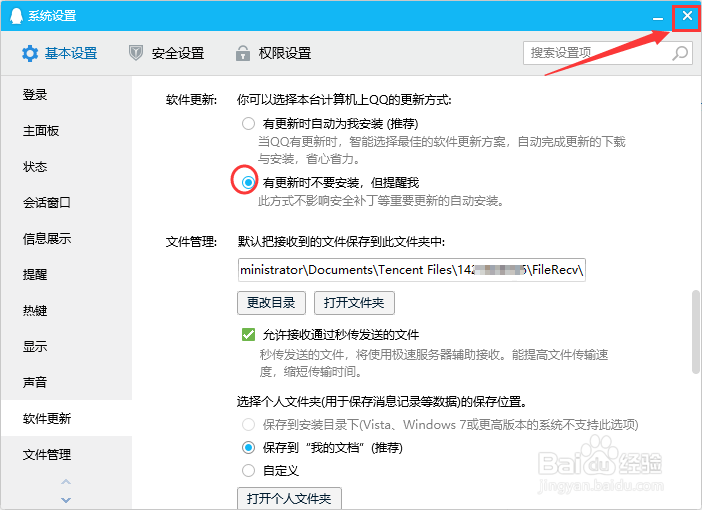Viewport: 702px width, 510px height.
Task: Open 声音 settings in sidebar
Action: (x=66, y=382)
